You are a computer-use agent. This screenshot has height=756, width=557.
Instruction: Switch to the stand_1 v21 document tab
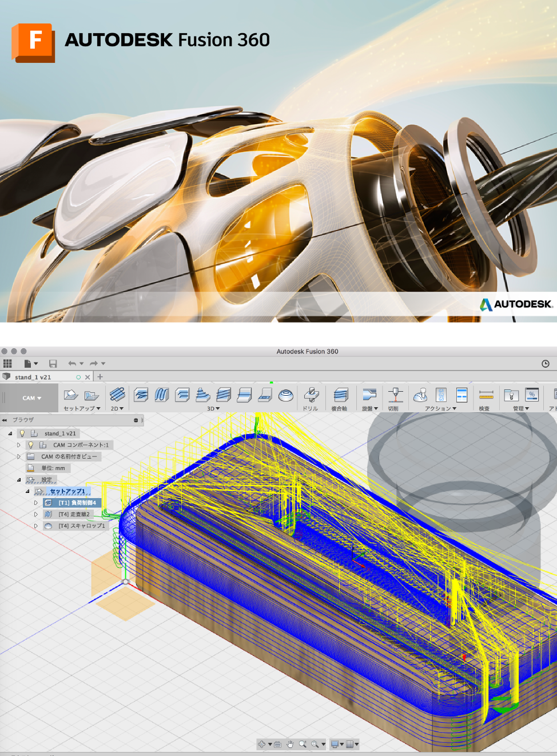click(x=33, y=377)
